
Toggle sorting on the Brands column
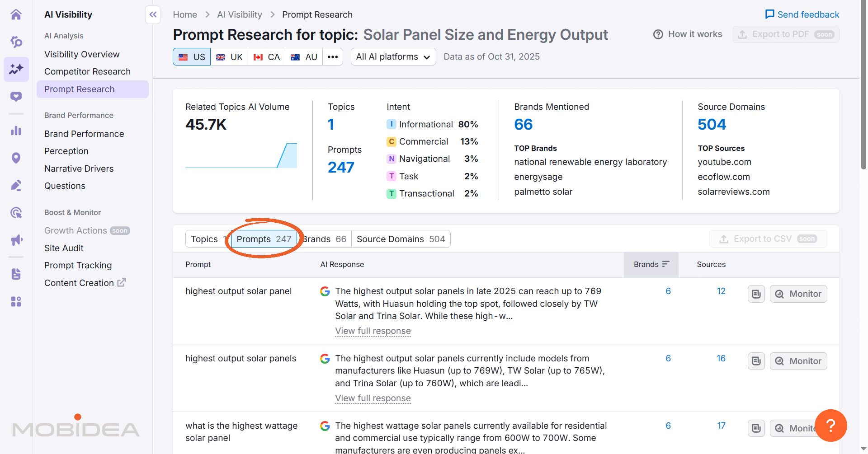(x=665, y=264)
